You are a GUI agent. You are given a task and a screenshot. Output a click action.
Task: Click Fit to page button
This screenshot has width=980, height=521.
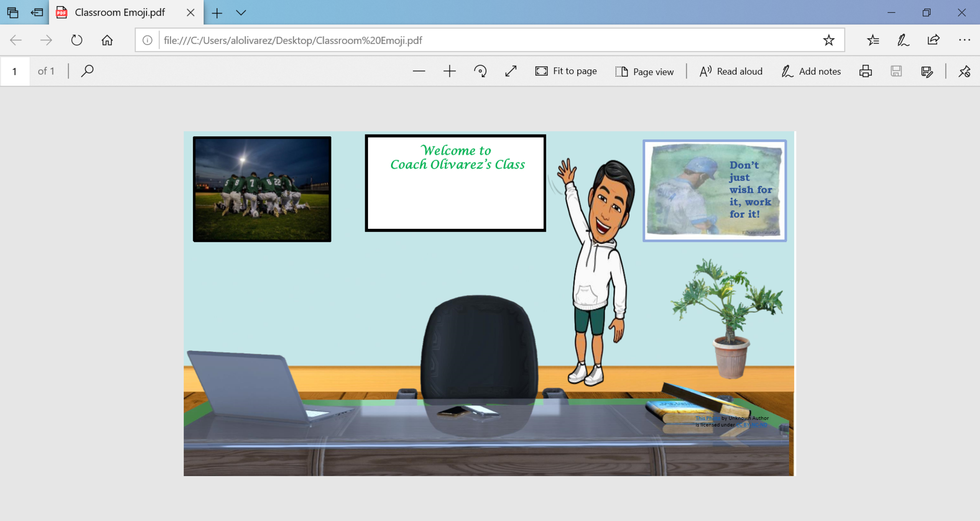566,71
